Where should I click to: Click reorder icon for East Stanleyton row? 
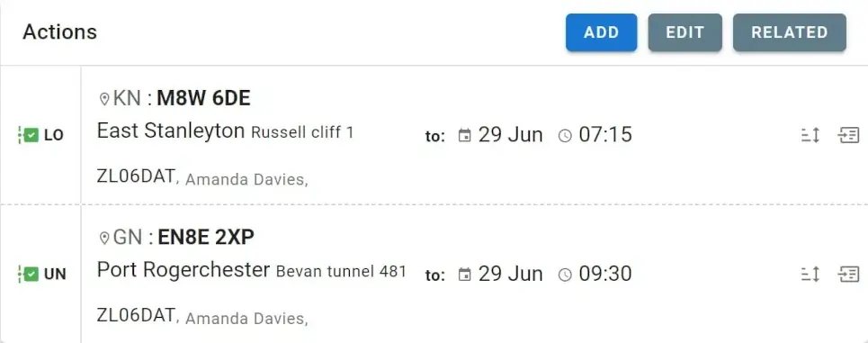point(810,135)
